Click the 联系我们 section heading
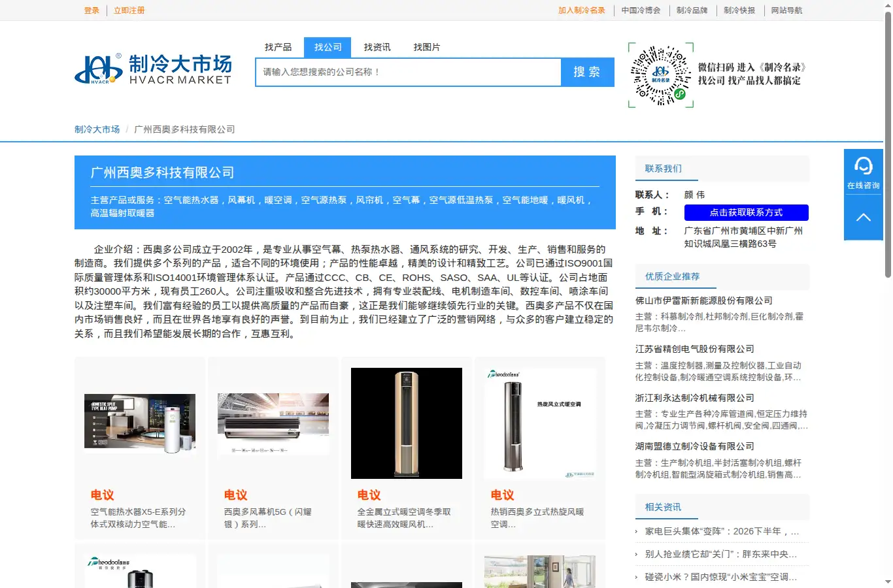 (664, 169)
